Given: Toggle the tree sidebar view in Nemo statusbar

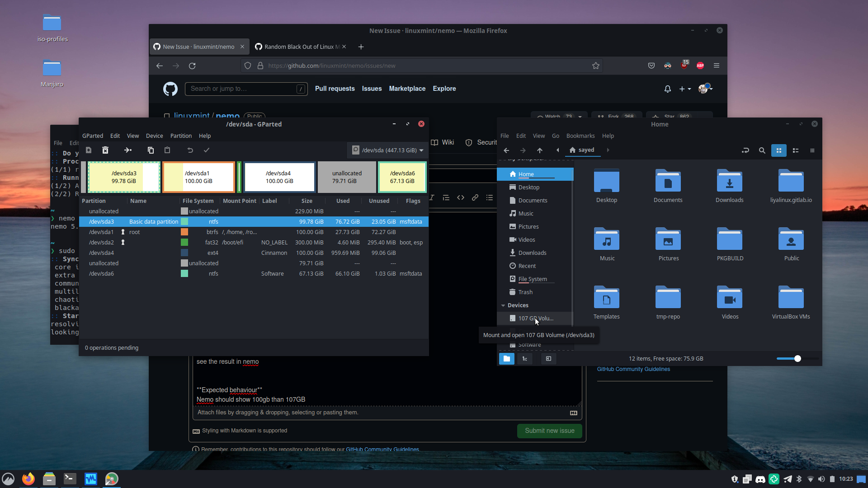Looking at the screenshot, I should [x=524, y=358].
